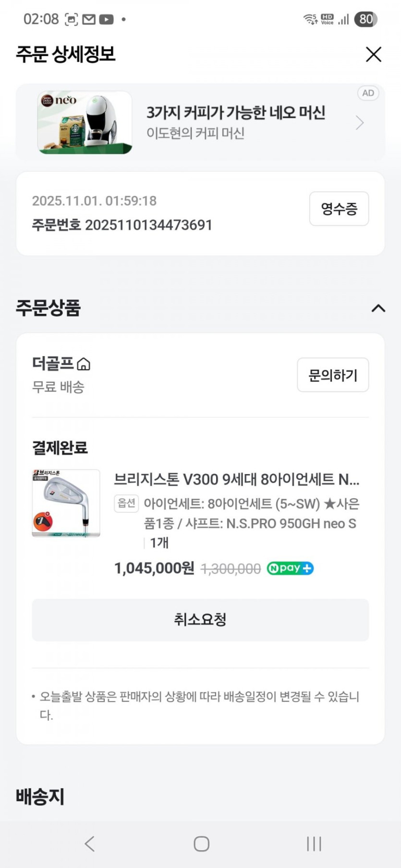Tap the mail notification status icon

click(x=89, y=20)
